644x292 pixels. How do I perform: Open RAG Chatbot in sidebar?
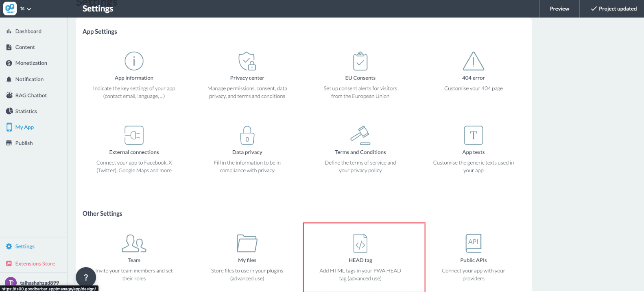pos(31,95)
